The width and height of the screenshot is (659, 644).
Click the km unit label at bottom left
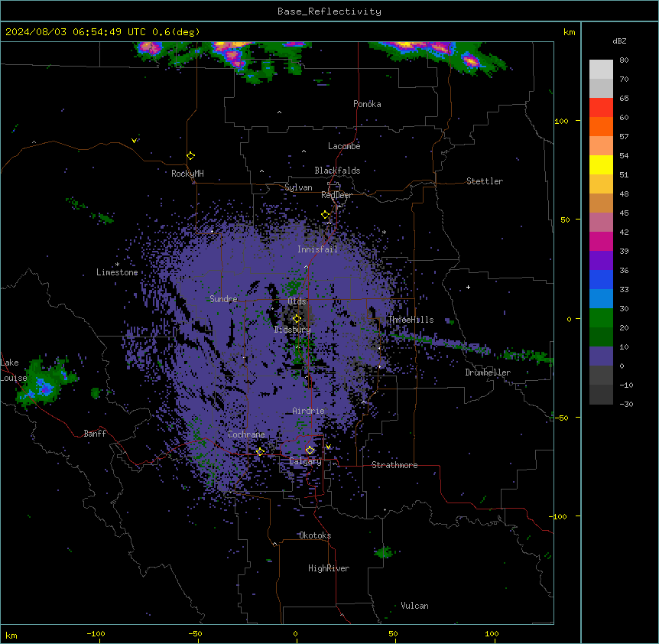point(11,635)
